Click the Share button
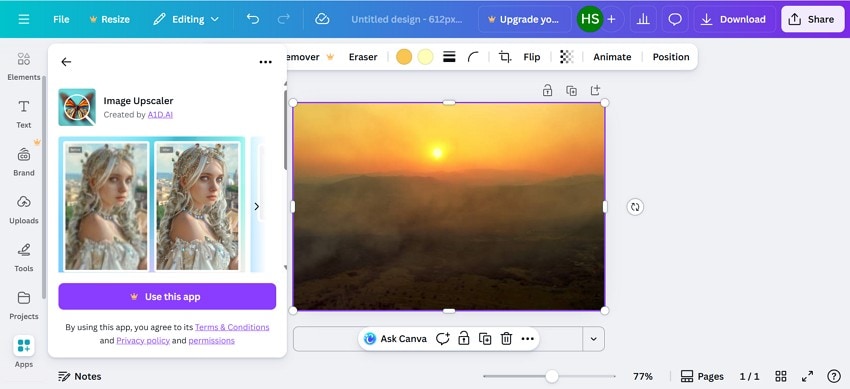850x389 pixels. pyautogui.click(x=812, y=19)
